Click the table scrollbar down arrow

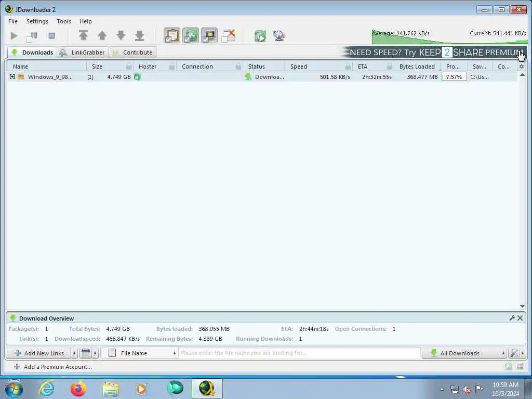coord(522,306)
